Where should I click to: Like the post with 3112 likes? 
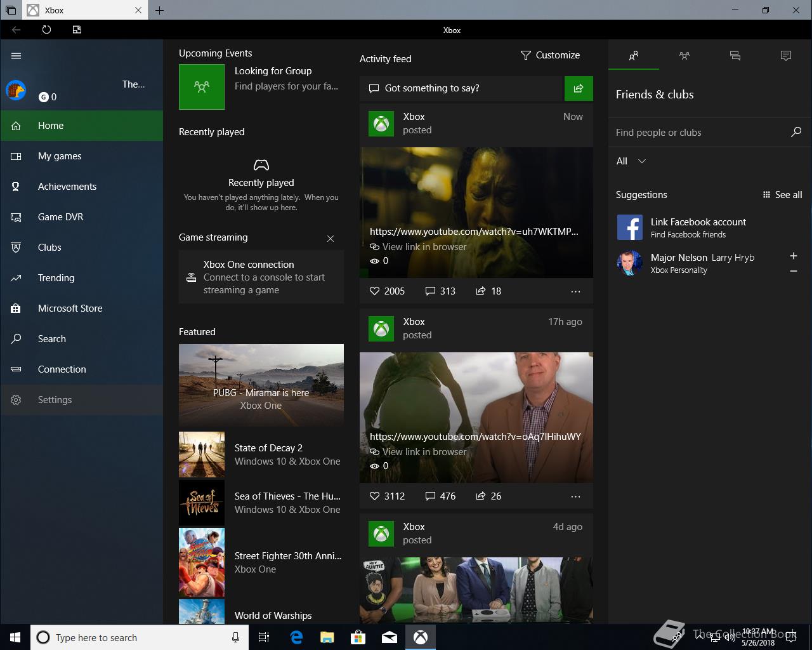tap(387, 496)
